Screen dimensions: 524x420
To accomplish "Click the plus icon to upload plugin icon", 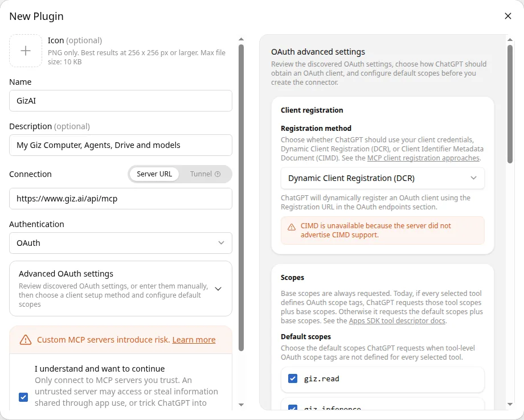I will [26, 51].
